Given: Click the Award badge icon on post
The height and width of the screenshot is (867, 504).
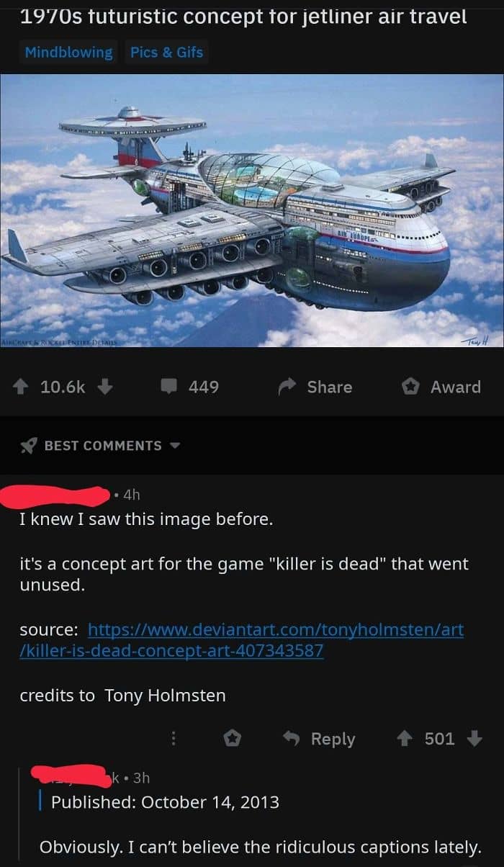Looking at the screenshot, I should click(410, 387).
